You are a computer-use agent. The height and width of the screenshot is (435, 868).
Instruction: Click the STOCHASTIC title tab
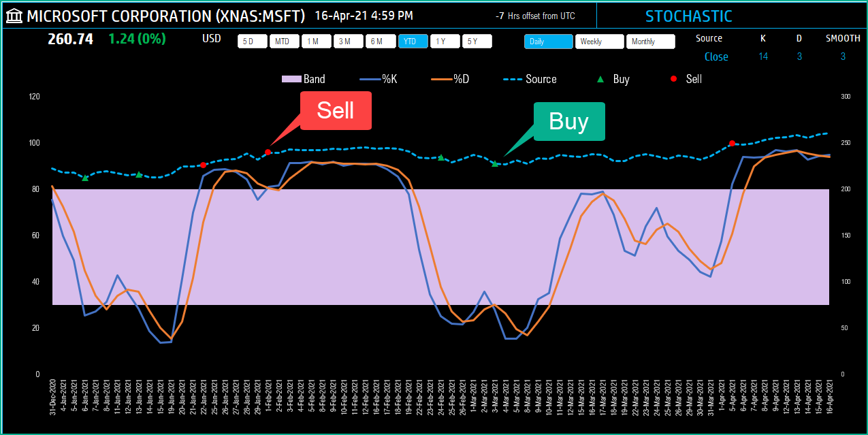click(x=689, y=16)
